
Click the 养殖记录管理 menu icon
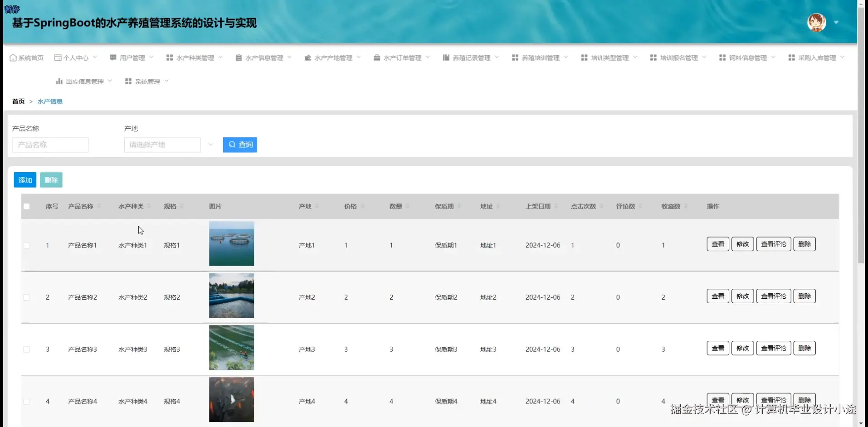point(446,58)
